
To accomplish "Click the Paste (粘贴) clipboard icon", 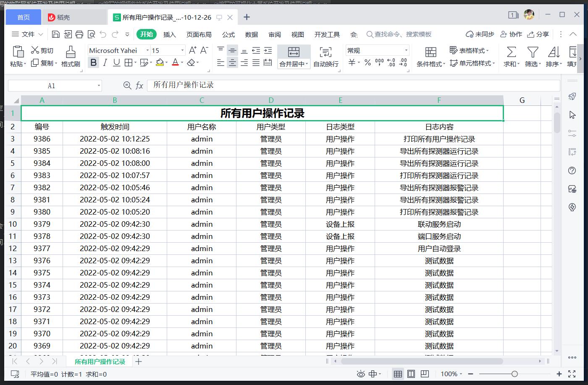I will [18, 52].
